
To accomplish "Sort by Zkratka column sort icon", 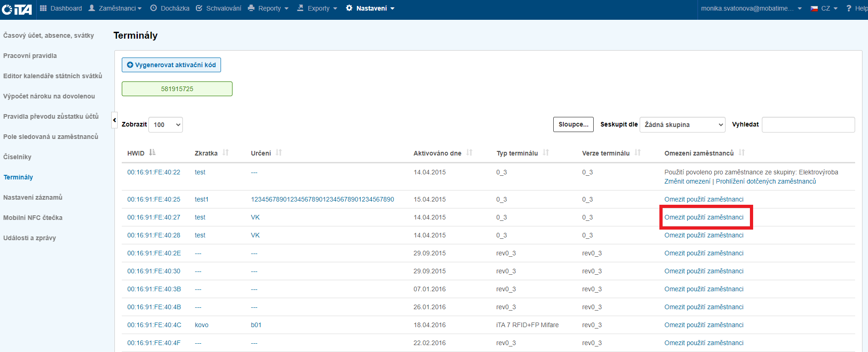I will [x=226, y=153].
